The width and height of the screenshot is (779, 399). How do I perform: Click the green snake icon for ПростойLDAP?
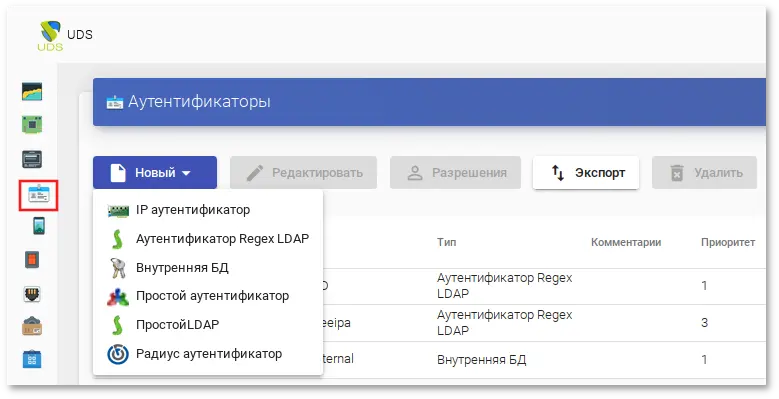click(x=117, y=325)
